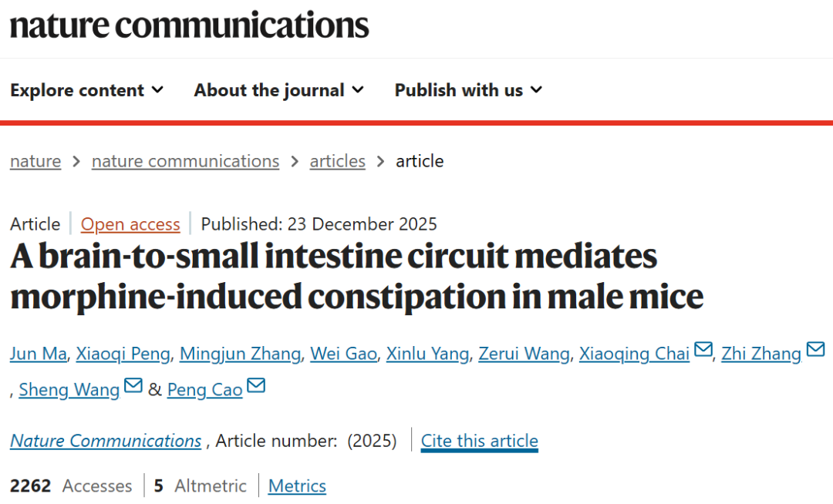The width and height of the screenshot is (833, 504).
Task: Open author Wei Gao's info
Action: point(343,354)
